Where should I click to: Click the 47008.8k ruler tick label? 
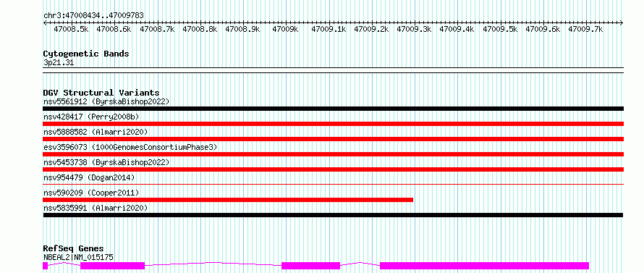(x=200, y=29)
